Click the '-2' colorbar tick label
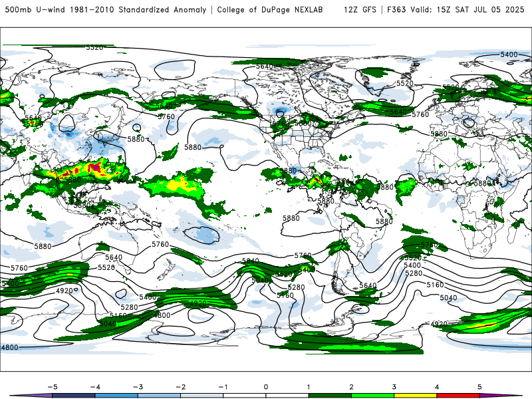 pos(180,387)
